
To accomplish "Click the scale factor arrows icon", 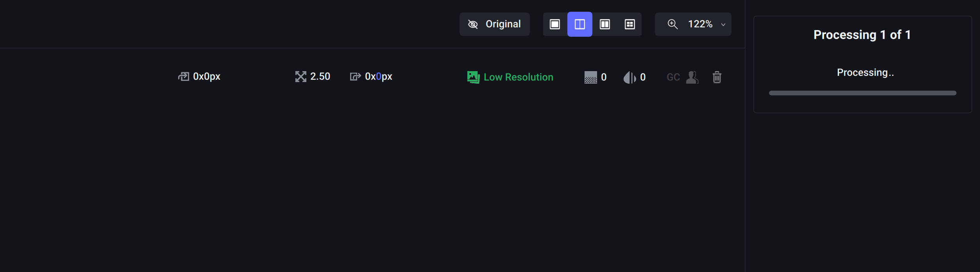I will [x=300, y=77].
